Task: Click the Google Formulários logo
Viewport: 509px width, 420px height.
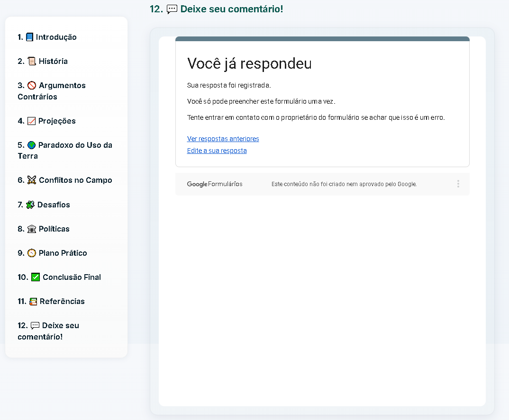Action: tap(215, 184)
